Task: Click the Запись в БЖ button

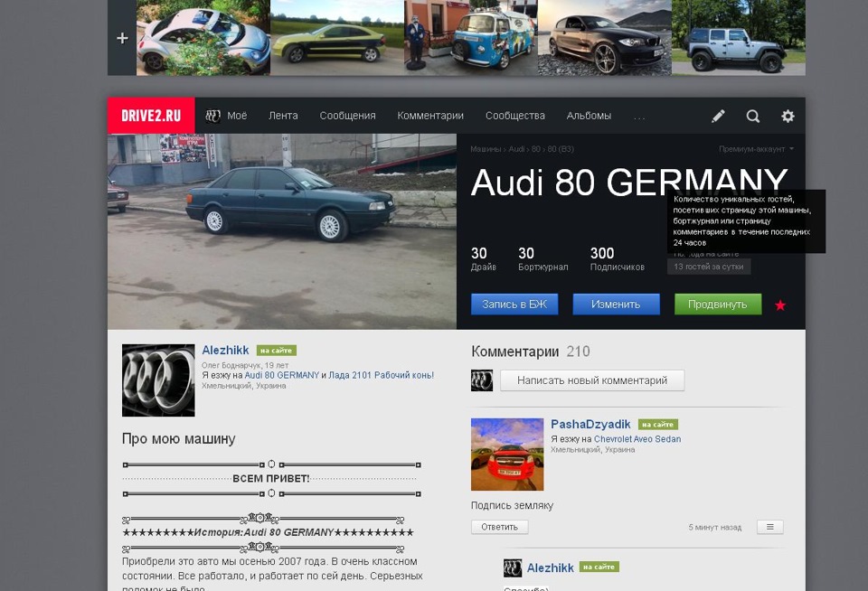Action: tap(514, 305)
